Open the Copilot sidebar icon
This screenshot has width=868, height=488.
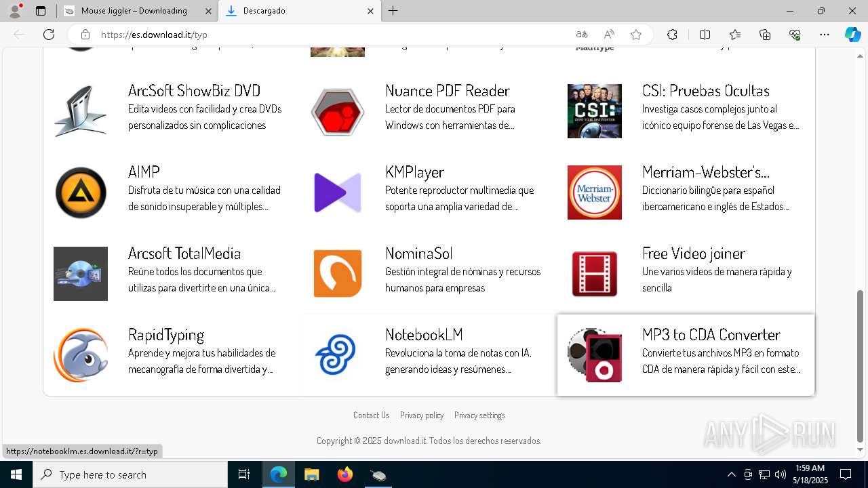coord(852,35)
